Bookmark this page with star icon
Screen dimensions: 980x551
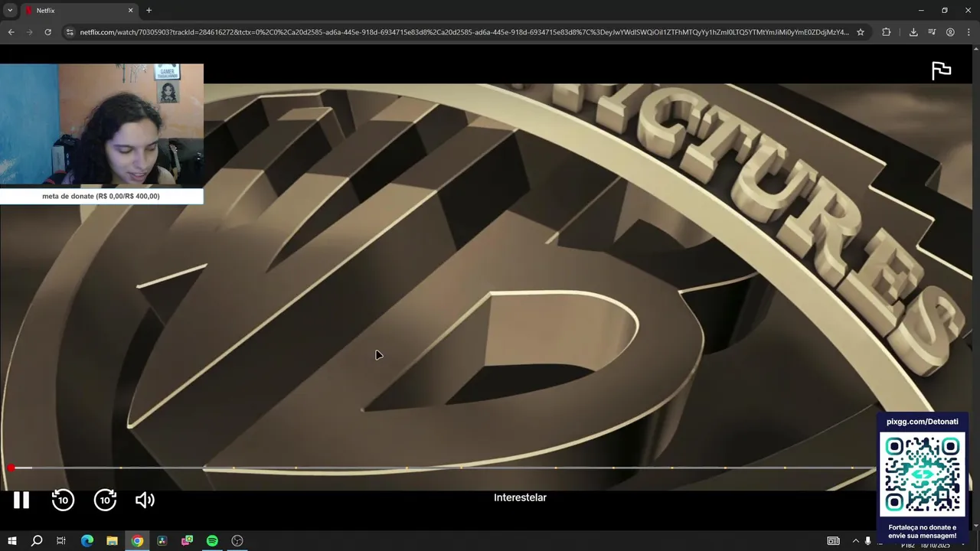(861, 32)
